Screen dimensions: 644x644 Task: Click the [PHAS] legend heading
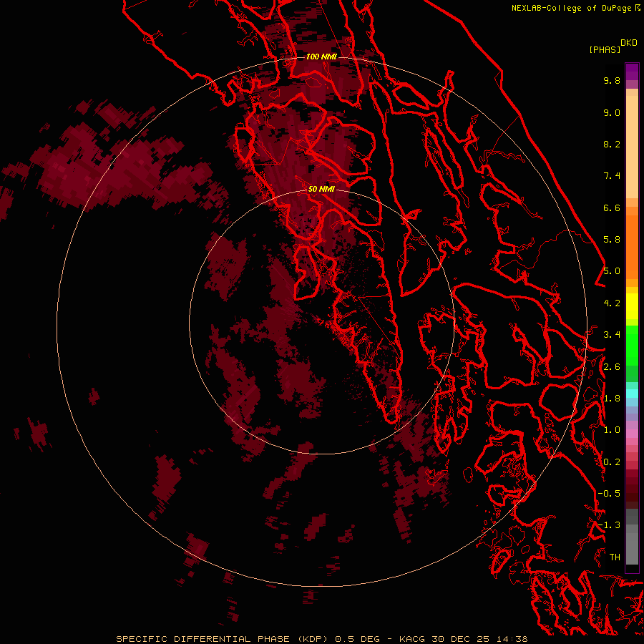click(605, 50)
